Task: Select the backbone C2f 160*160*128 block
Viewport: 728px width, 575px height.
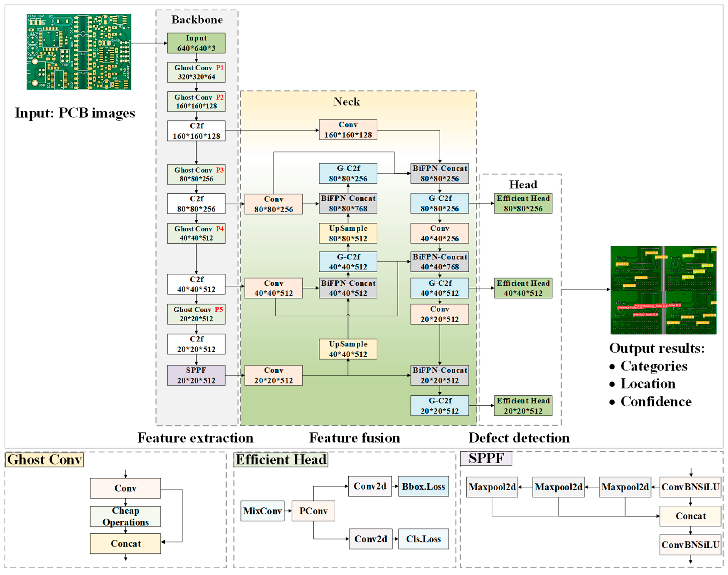Action: tap(196, 131)
